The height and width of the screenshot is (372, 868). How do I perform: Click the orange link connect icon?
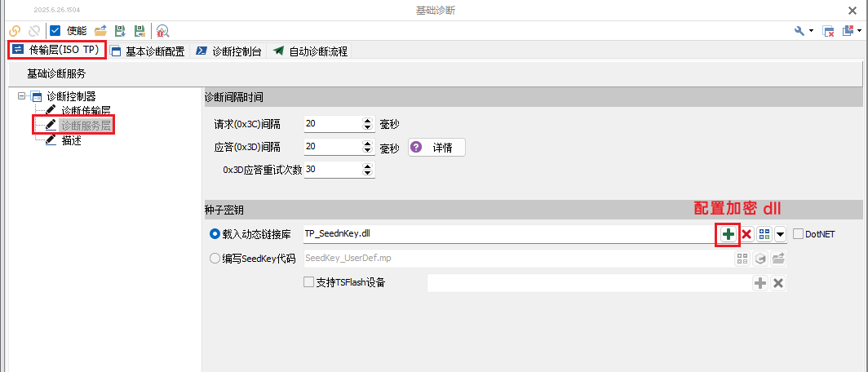[x=15, y=31]
